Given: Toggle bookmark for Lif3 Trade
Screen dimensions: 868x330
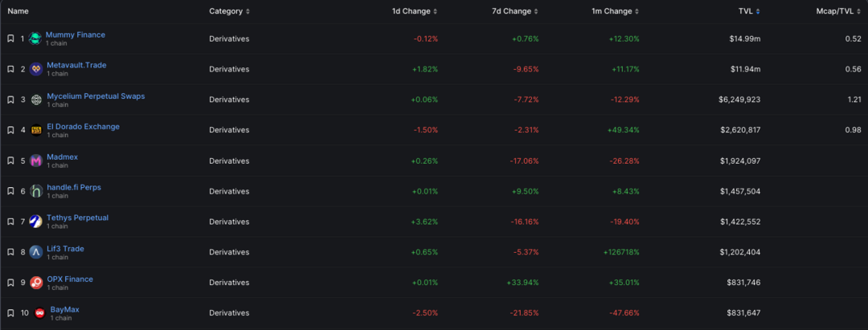Looking at the screenshot, I should (x=10, y=252).
